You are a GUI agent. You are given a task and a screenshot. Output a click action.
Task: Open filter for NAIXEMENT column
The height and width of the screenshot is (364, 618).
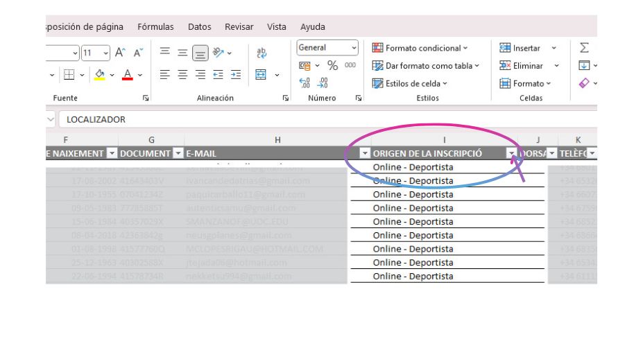(112, 154)
